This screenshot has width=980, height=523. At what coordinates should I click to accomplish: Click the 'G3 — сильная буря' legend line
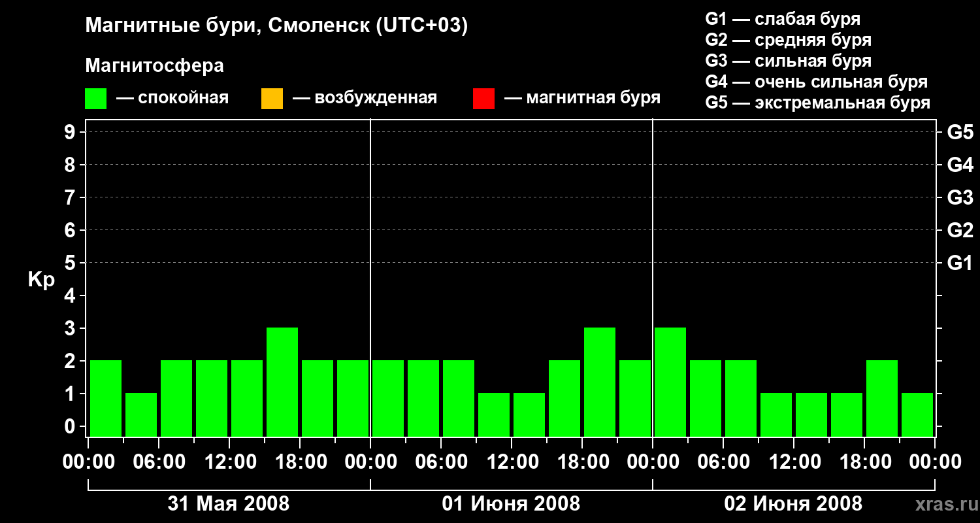[788, 61]
